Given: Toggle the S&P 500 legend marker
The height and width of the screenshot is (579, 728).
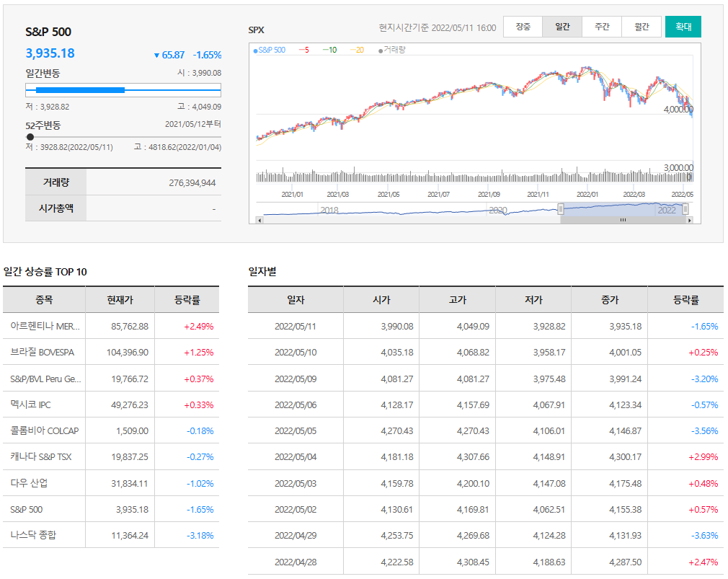Looking at the screenshot, I should (270, 50).
